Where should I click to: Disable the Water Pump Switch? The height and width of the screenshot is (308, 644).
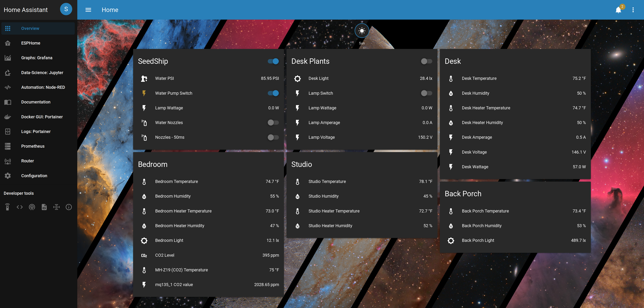pos(273,93)
